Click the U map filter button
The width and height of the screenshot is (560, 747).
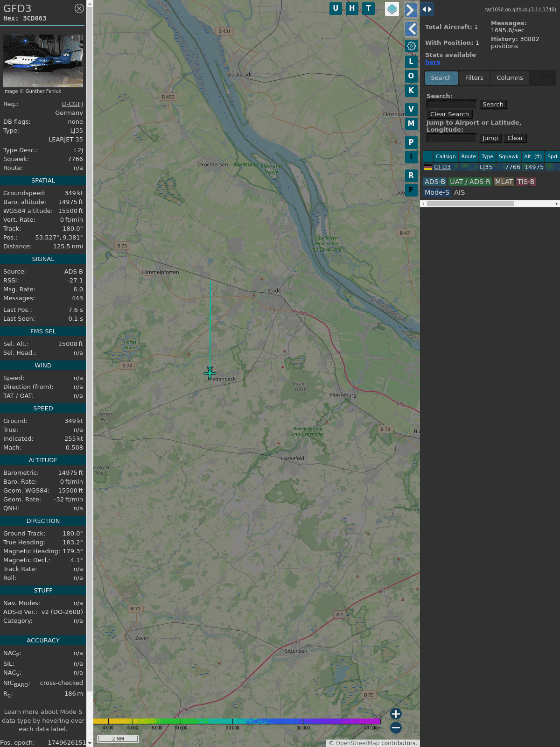coord(336,8)
